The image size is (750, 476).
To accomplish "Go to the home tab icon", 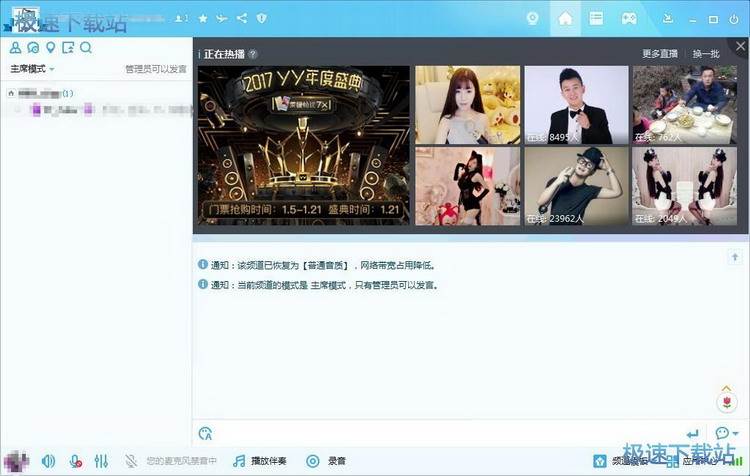I will [x=565, y=19].
